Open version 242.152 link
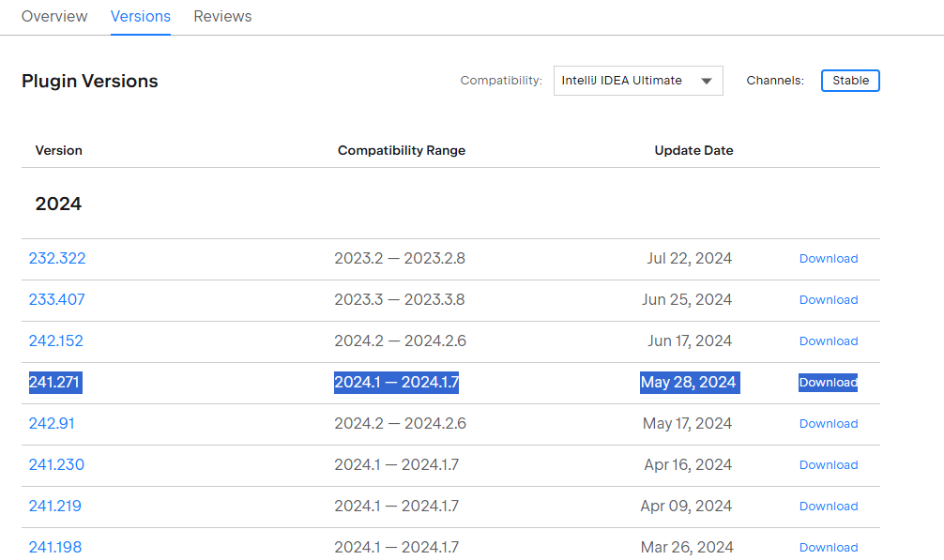Image resolution: width=944 pixels, height=560 pixels. 56,341
